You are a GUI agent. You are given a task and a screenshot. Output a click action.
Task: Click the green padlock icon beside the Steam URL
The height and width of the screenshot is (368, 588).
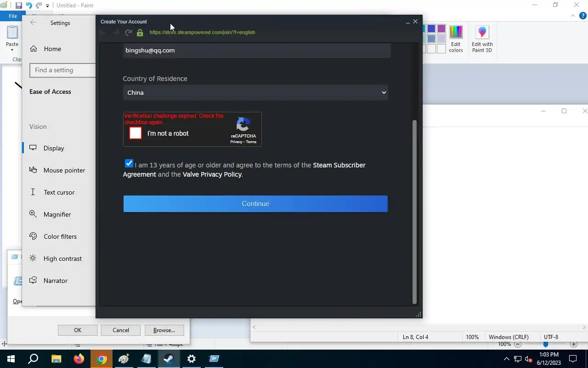(x=140, y=33)
